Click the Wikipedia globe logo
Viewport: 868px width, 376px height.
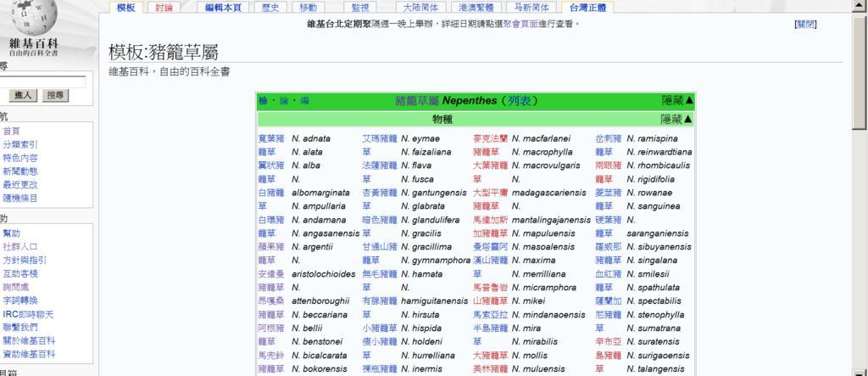pyautogui.click(x=34, y=17)
